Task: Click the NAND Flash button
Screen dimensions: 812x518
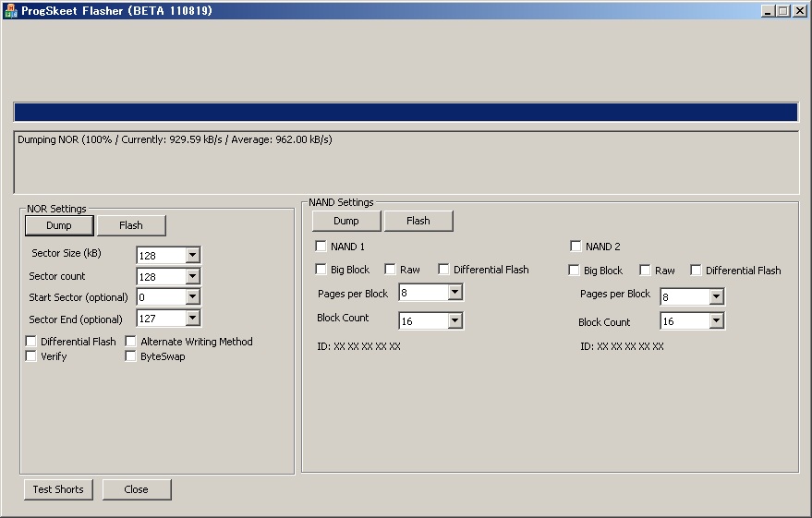Action: (x=418, y=221)
